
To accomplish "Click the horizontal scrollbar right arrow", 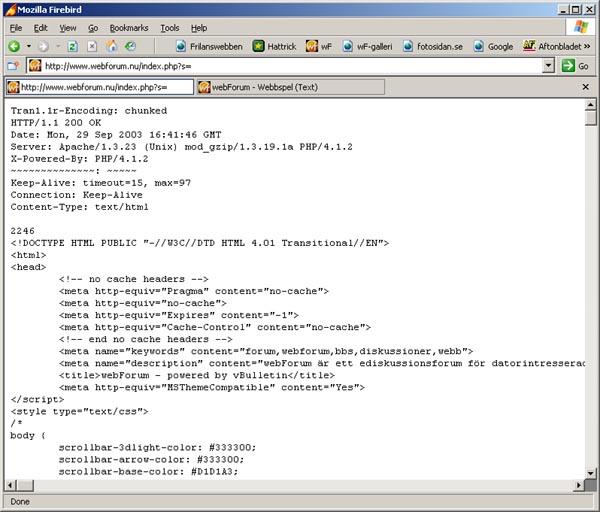I will pyautogui.click(x=579, y=486).
